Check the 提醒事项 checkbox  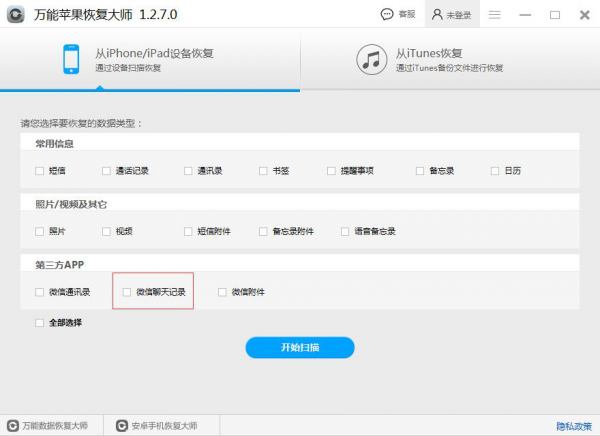pos(331,171)
